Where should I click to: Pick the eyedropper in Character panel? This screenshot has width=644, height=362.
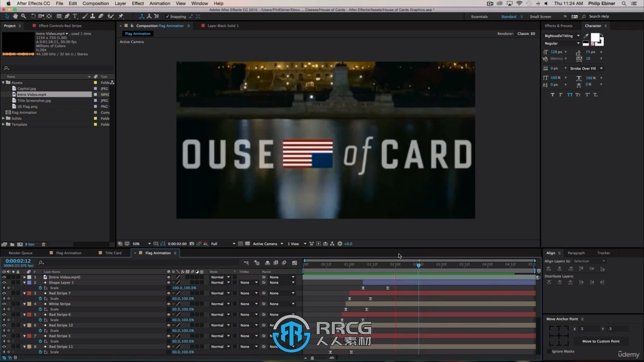pos(586,36)
